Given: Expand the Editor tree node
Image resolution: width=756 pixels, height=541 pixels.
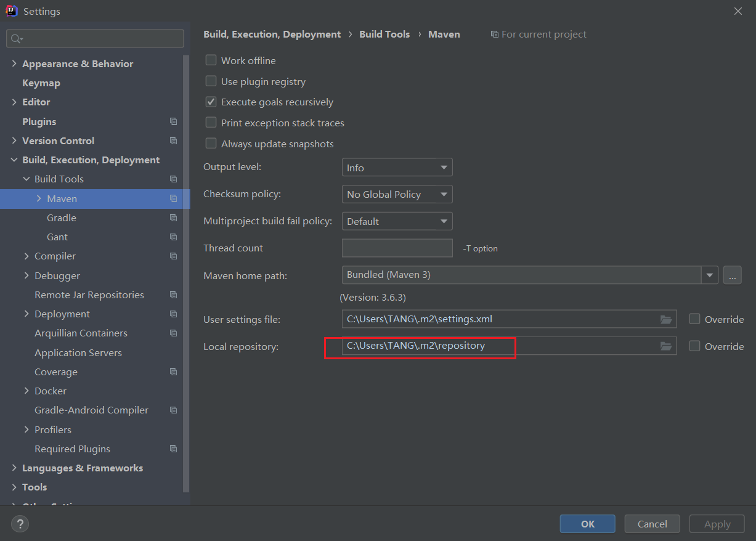Looking at the screenshot, I should coord(14,102).
